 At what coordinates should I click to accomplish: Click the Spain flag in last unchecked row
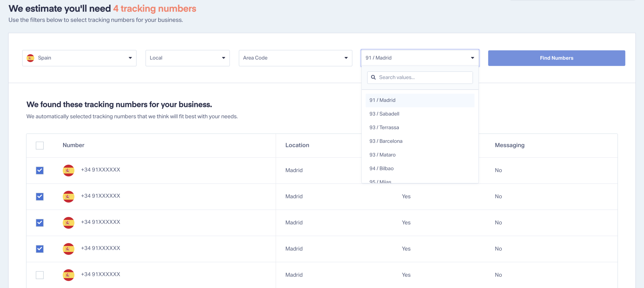(68, 275)
